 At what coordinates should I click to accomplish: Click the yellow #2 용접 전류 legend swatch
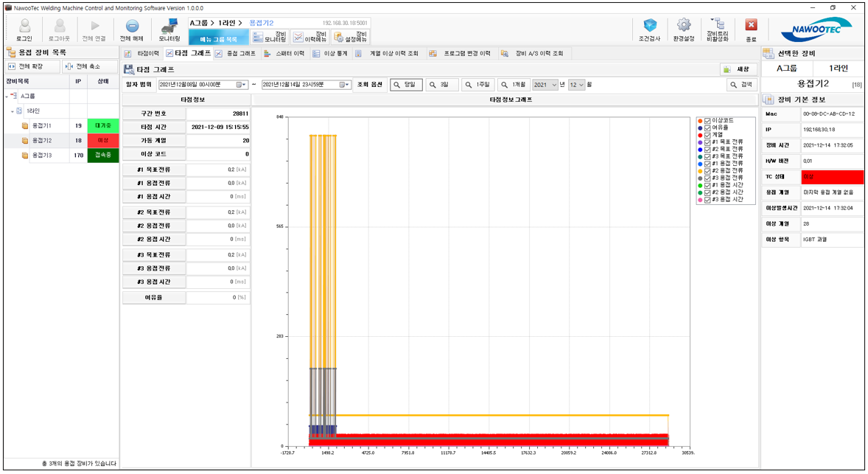click(699, 170)
